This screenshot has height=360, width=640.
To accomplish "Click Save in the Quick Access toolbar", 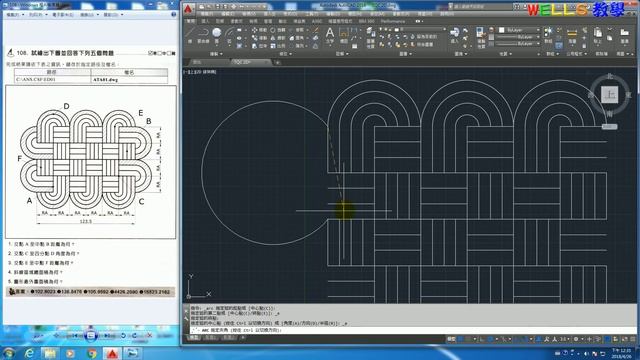I will pyautogui.click(x=218, y=7).
